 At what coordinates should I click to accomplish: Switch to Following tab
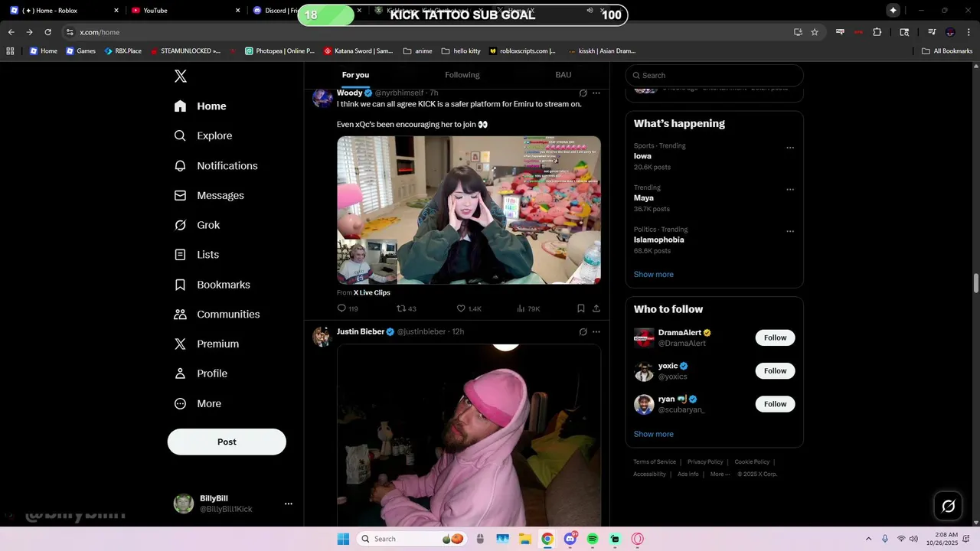click(462, 75)
